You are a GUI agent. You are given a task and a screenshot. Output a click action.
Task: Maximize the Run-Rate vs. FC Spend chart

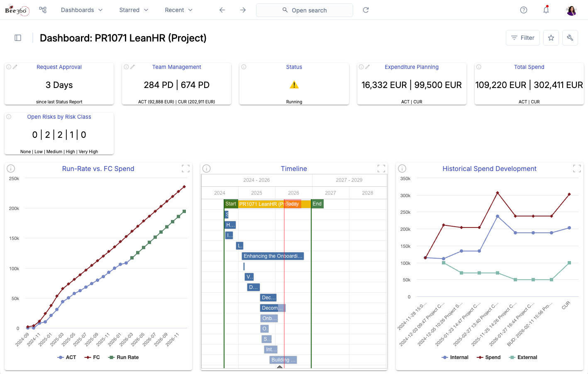(185, 169)
